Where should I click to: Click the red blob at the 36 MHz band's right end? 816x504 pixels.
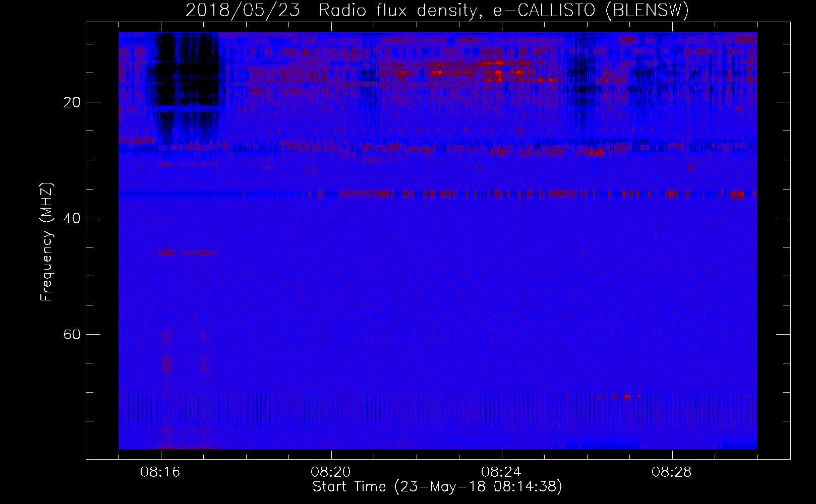pyautogui.click(x=737, y=195)
